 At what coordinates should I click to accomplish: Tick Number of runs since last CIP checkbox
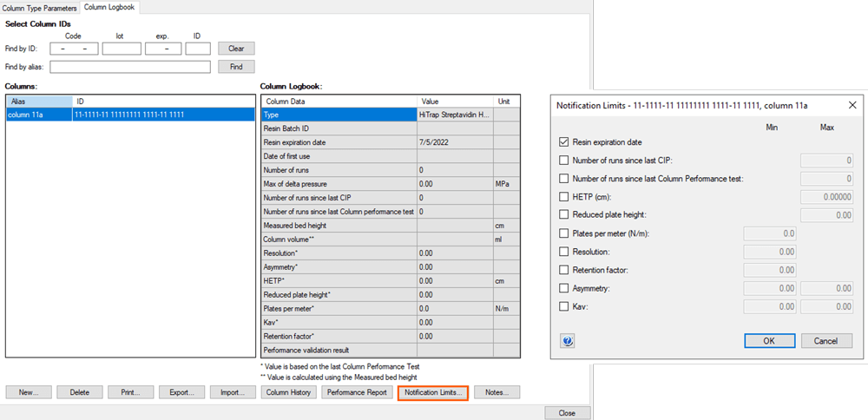[565, 160]
